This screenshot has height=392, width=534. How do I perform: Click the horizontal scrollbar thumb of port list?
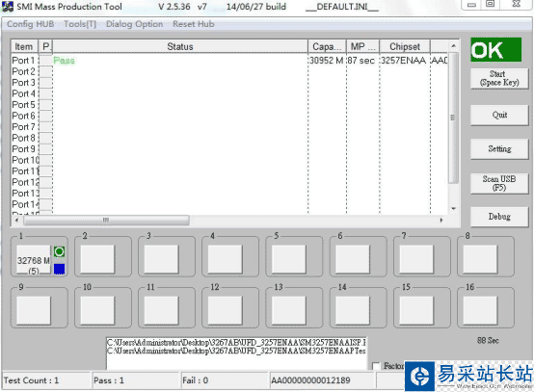coord(106,221)
